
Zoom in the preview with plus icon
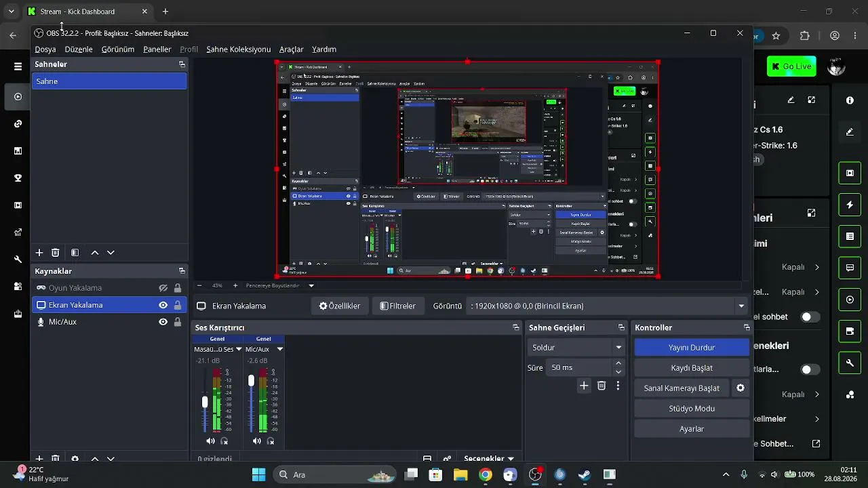pyautogui.click(x=235, y=285)
